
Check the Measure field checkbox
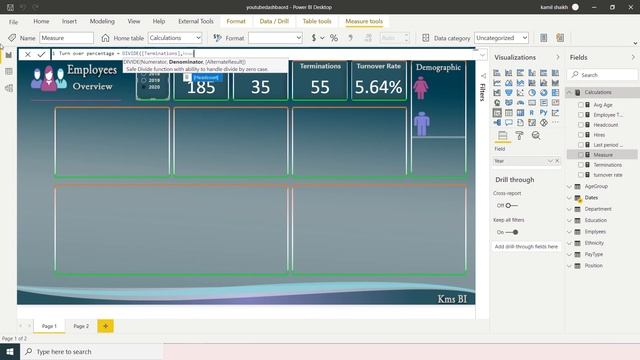coord(580,155)
